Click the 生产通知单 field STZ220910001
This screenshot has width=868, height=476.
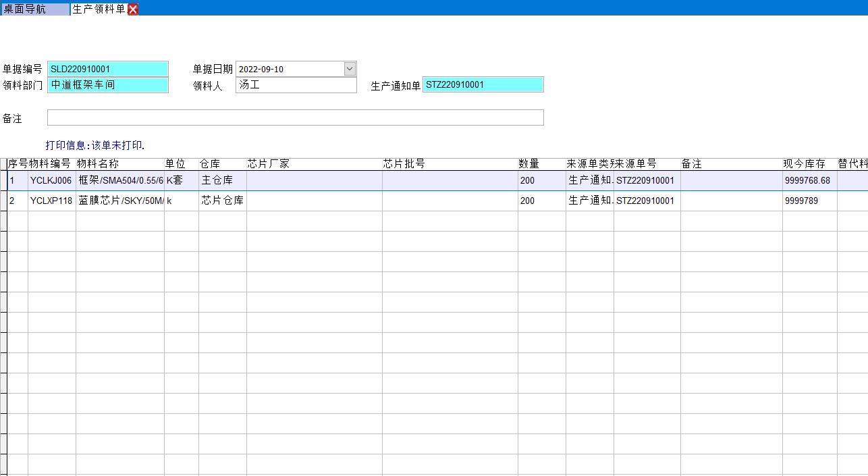pos(482,85)
